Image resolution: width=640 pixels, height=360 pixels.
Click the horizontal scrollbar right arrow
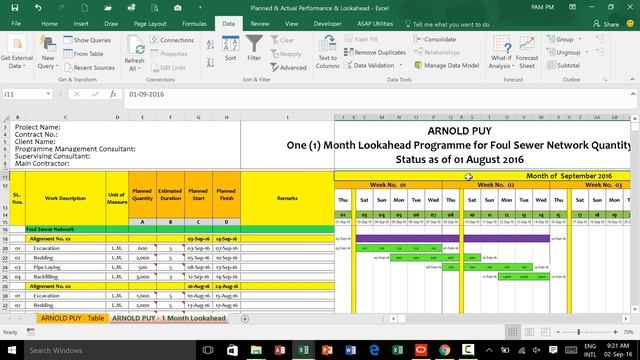point(626,318)
